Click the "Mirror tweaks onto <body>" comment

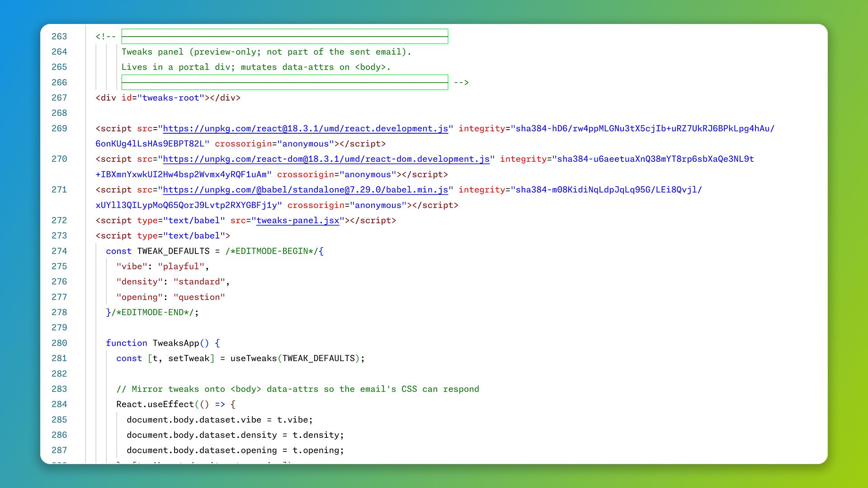[x=297, y=389]
